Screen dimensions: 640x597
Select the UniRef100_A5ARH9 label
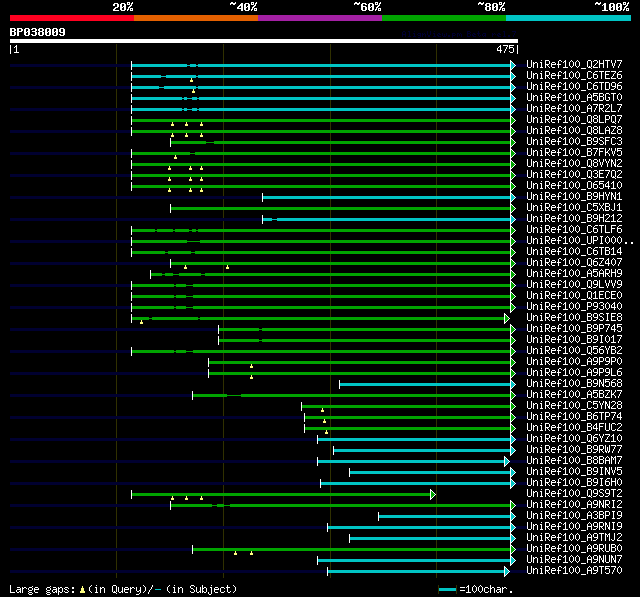point(574,274)
